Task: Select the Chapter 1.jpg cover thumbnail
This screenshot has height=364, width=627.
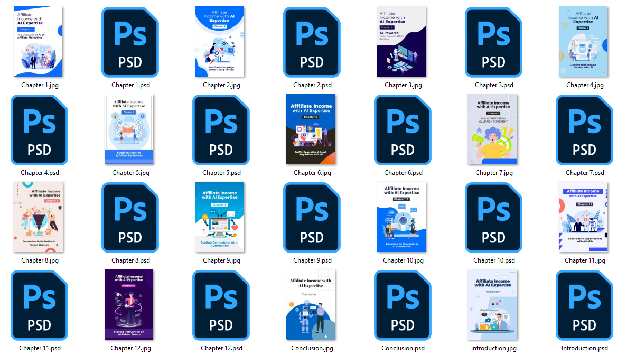Action: tap(39, 42)
